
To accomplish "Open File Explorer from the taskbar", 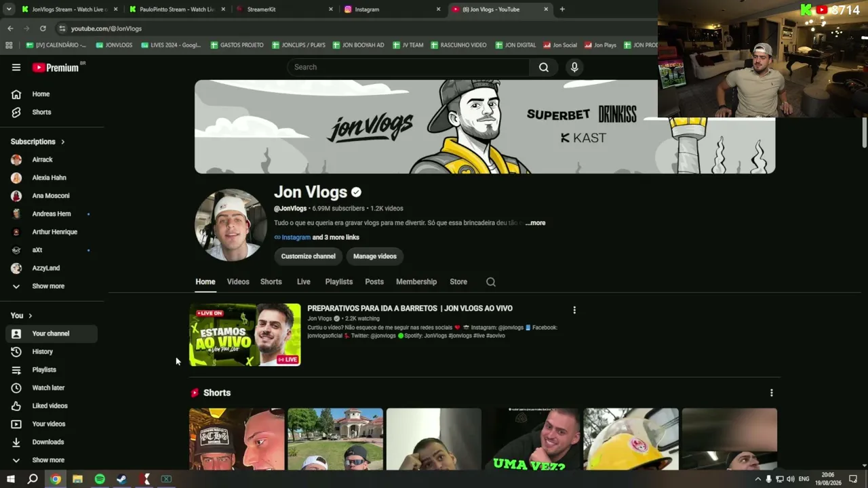I will pyautogui.click(x=77, y=479).
